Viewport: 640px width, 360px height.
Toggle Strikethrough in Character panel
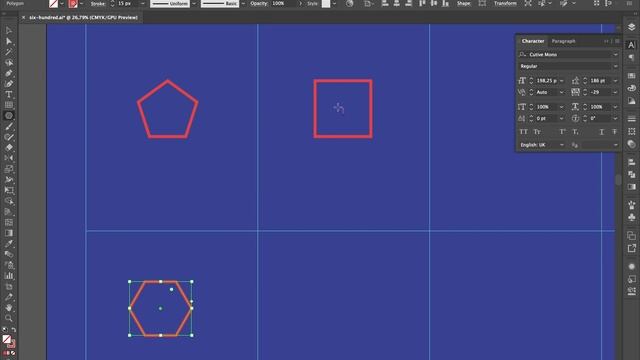click(614, 132)
